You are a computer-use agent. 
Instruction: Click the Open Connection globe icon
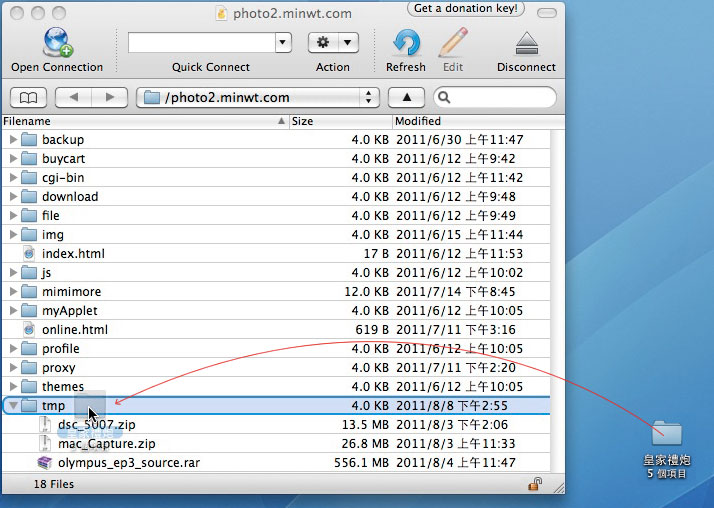tap(57, 42)
